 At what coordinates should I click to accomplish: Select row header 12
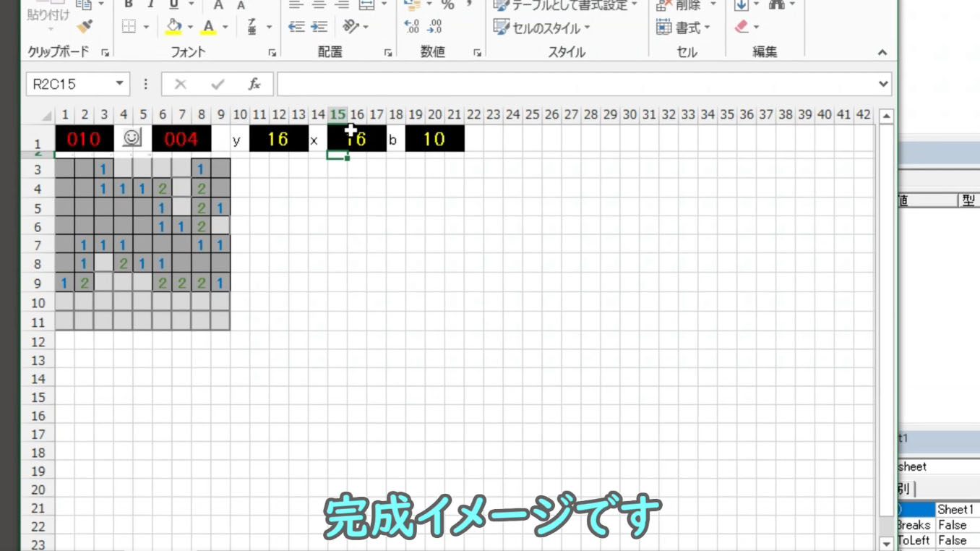[x=38, y=341]
